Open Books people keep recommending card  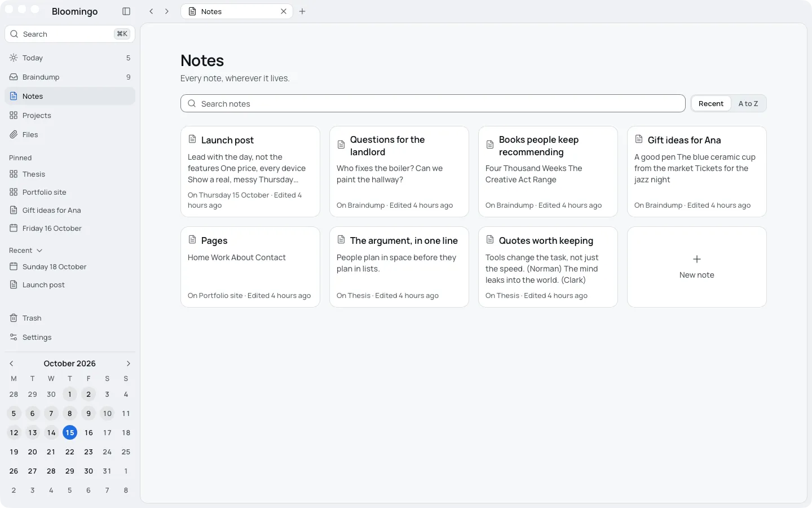coord(548,172)
